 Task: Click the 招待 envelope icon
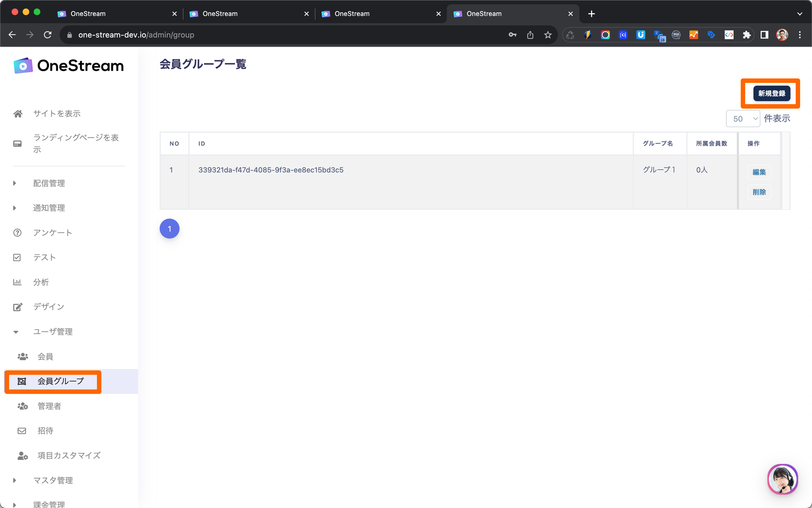point(22,431)
